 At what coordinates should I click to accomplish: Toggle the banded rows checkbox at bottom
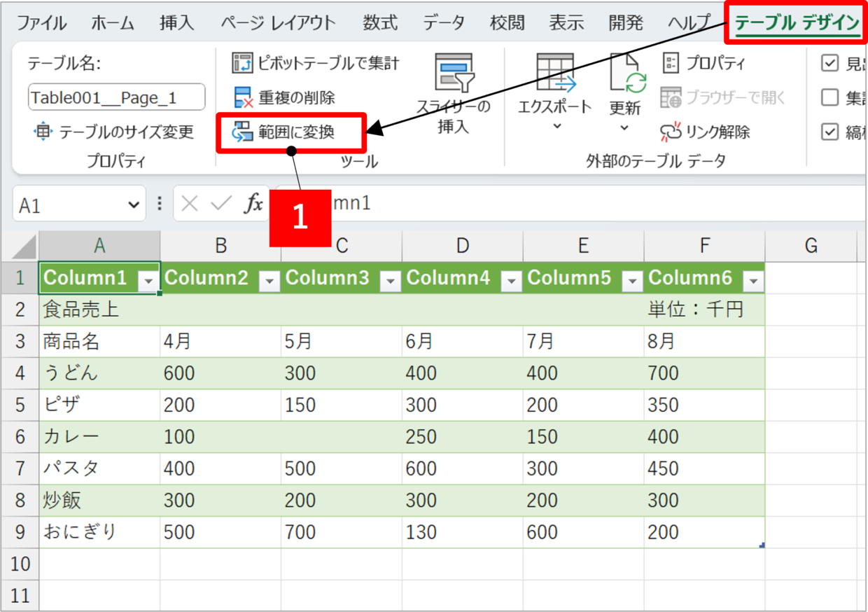[x=829, y=132]
